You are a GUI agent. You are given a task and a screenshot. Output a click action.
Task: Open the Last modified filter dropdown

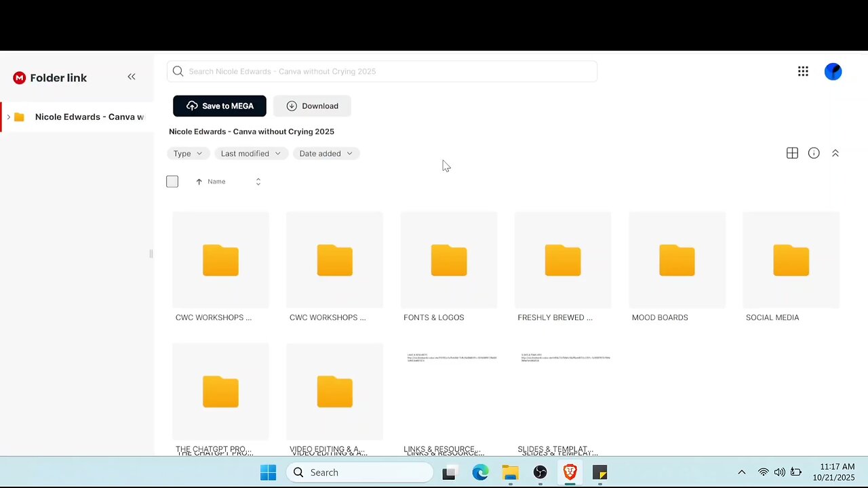click(251, 153)
